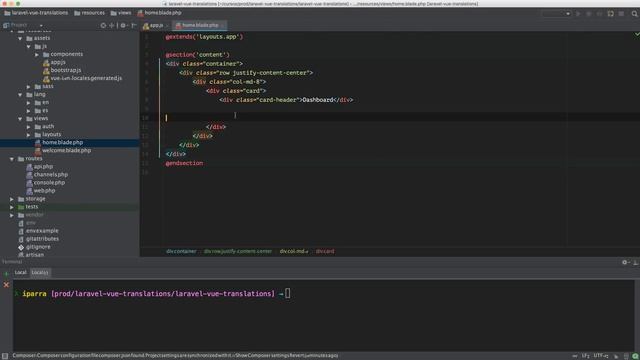Open console.php in routes folder
This screenshot has height=360, width=640.
[x=45, y=182]
